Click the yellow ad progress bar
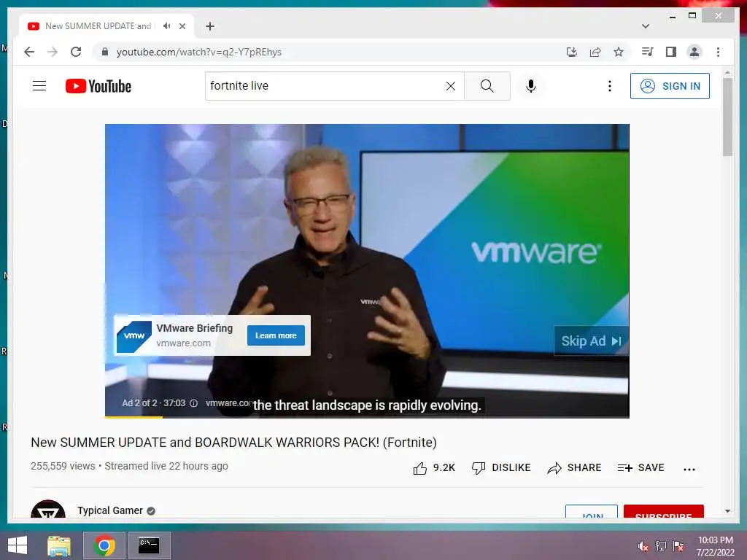 [133, 417]
